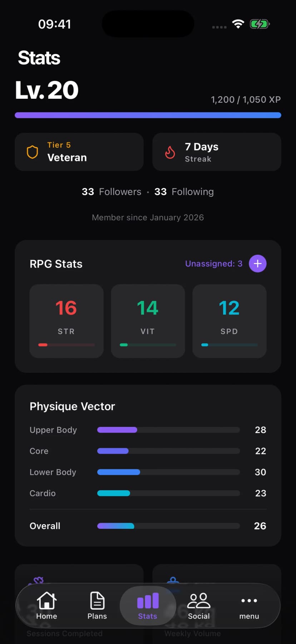This screenshot has width=296, height=644.
Task: Expand the Physique Vector section
Action: click(x=72, y=406)
